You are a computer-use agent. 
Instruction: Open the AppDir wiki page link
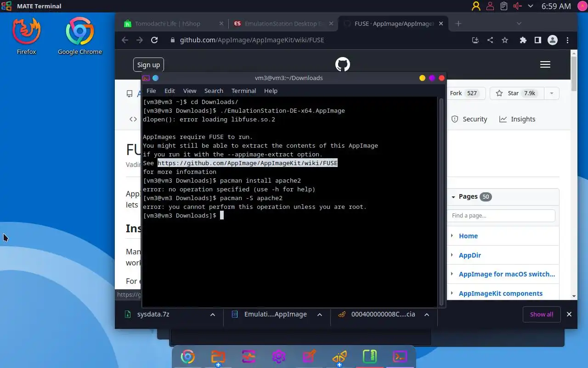point(470,255)
